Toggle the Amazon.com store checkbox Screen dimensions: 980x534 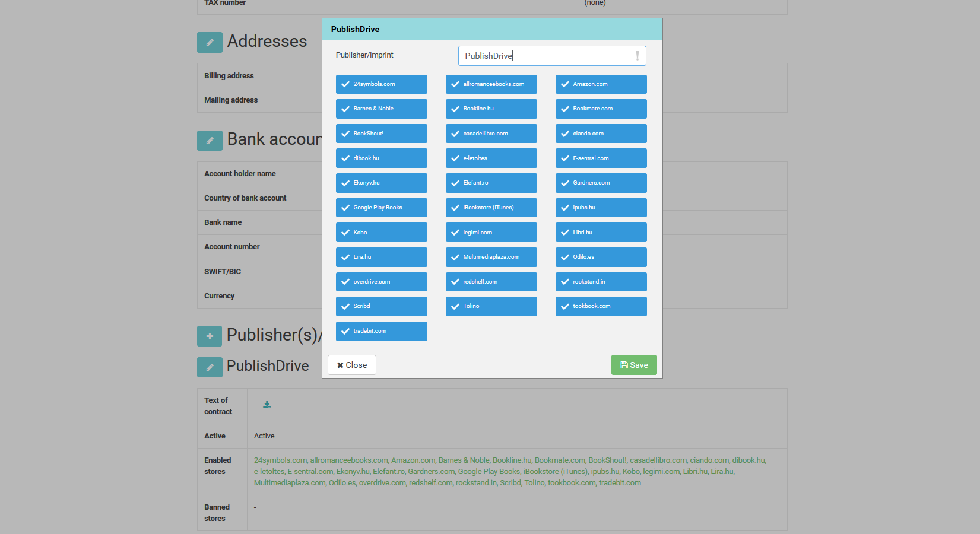coord(601,84)
